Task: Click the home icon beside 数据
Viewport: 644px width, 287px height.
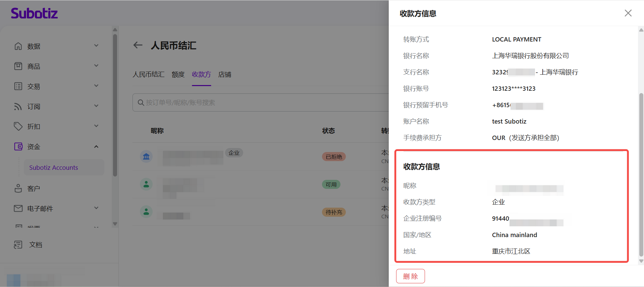Action: (x=18, y=46)
